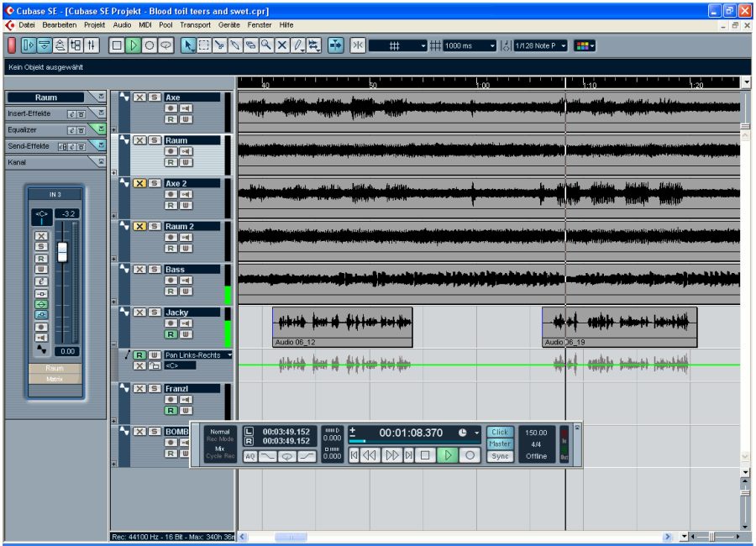This screenshot has width=756, height=546.
Task: Select the Zoom magnifier tool
Action: (265, 45)
